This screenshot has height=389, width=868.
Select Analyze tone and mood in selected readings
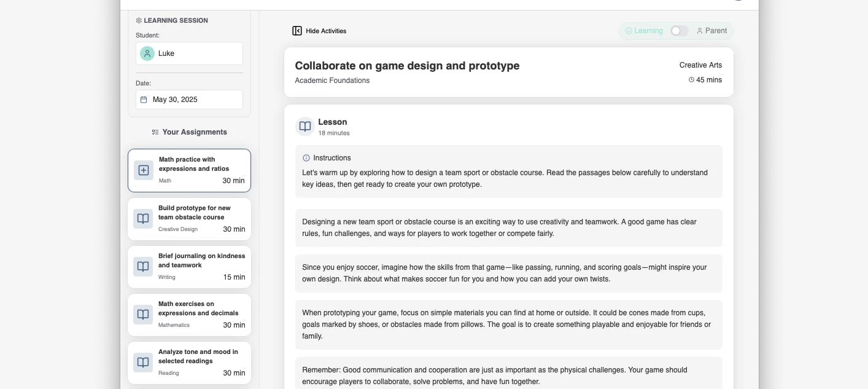pos(198,356)
